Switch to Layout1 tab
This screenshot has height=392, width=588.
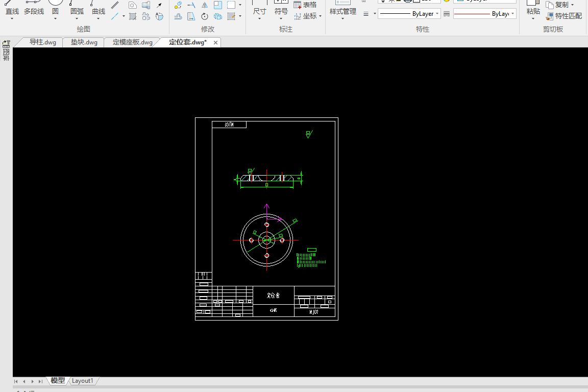82,381
